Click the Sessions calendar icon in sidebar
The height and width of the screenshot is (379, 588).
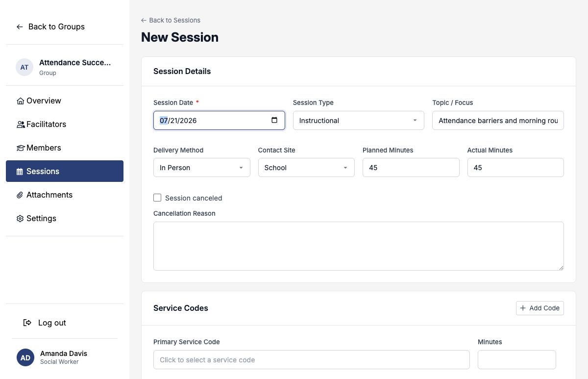coord(20,172)
